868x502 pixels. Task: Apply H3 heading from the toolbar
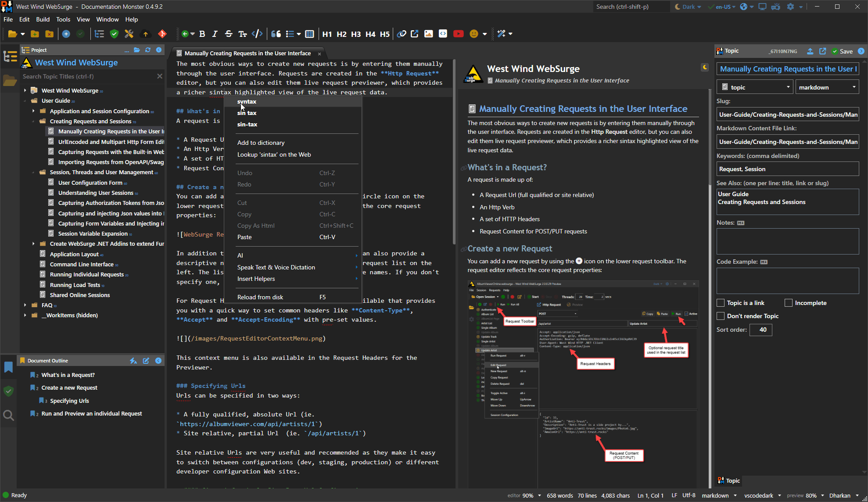point(356,34)
